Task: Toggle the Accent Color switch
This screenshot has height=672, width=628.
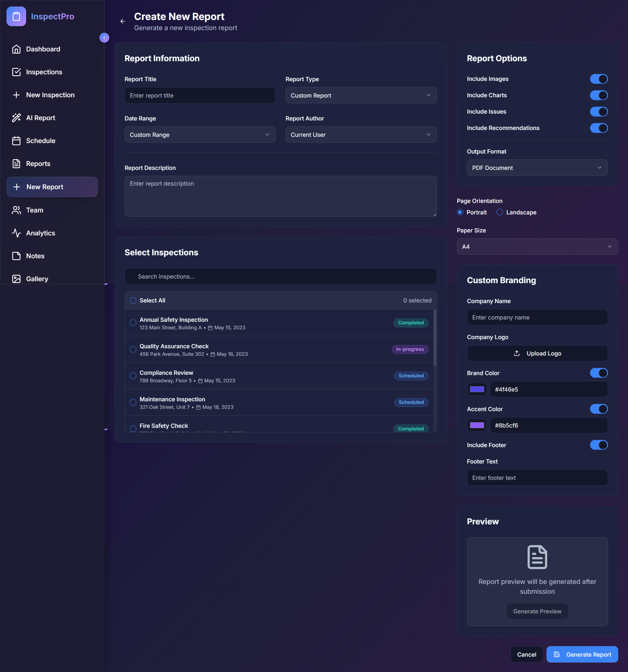Action: (599, 409)
